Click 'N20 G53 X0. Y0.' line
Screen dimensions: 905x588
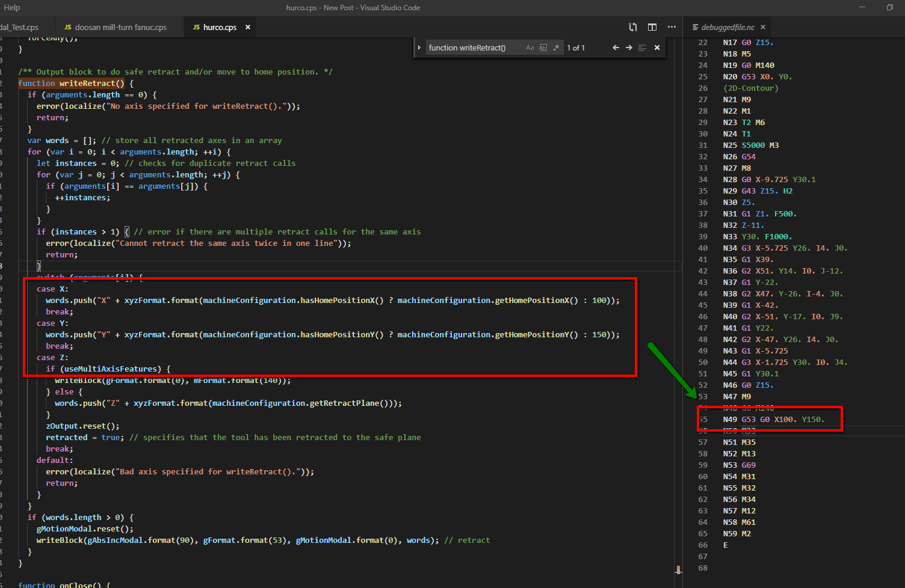point(757,77)
